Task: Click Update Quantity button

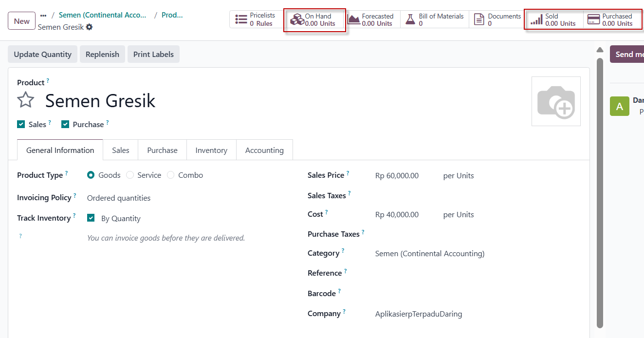Action: click(x=43, y=54)
